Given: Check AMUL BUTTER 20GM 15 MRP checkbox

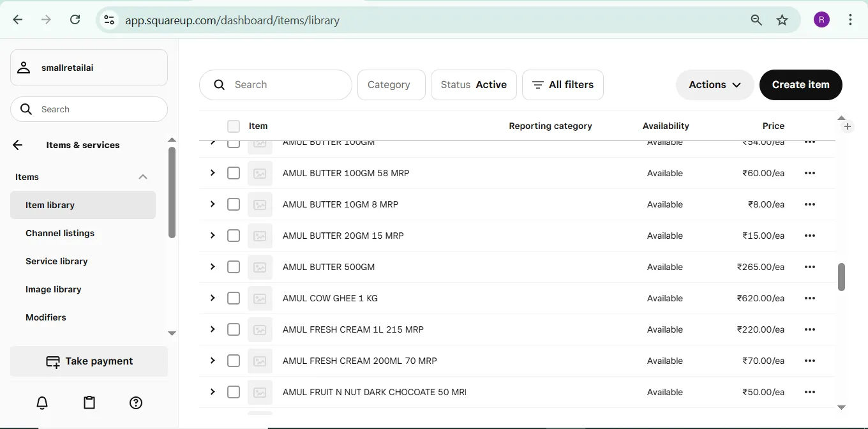Looking at the screenshot, I should [234, 236].
